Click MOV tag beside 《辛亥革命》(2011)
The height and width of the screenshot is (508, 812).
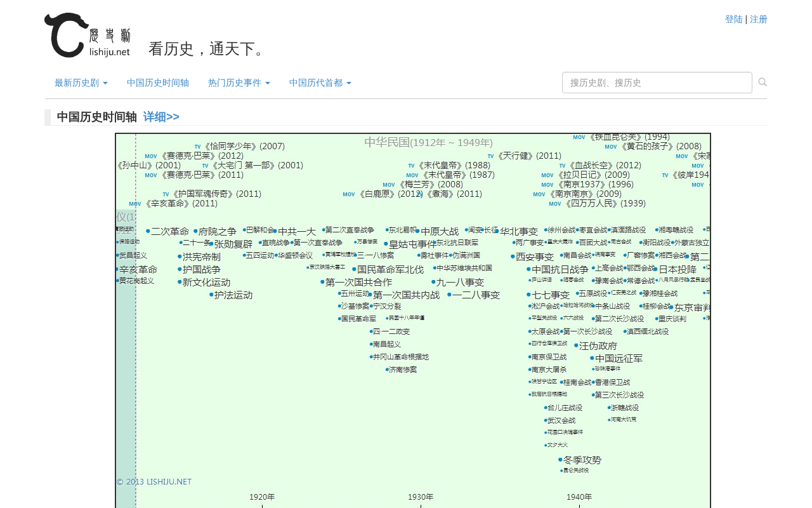(x=135, y=204)
